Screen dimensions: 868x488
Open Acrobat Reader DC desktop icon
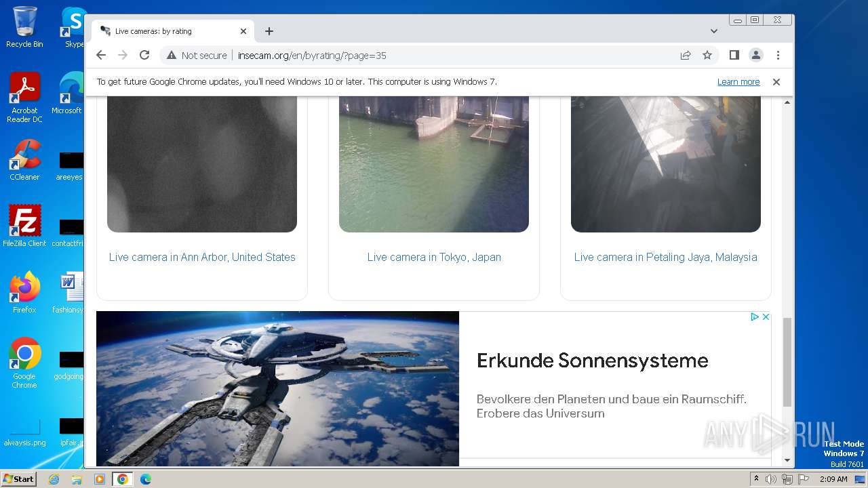(x=24, y=98)
